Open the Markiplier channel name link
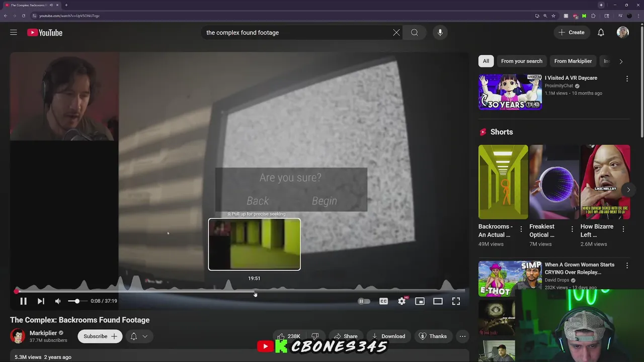The image size is (644, 362). 43,333
